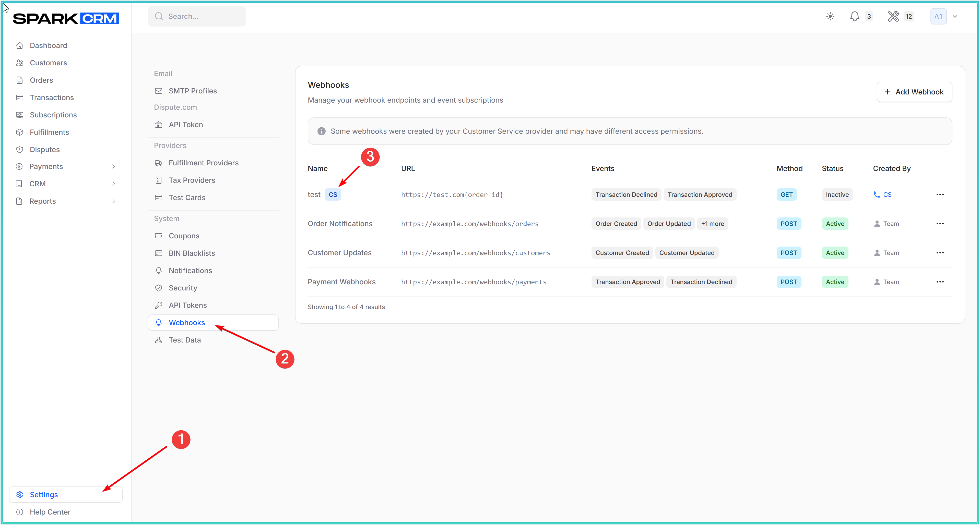Click Active status for Order Notifications
980x525 pixels.
pyautogui.click(x=835, y=224)
